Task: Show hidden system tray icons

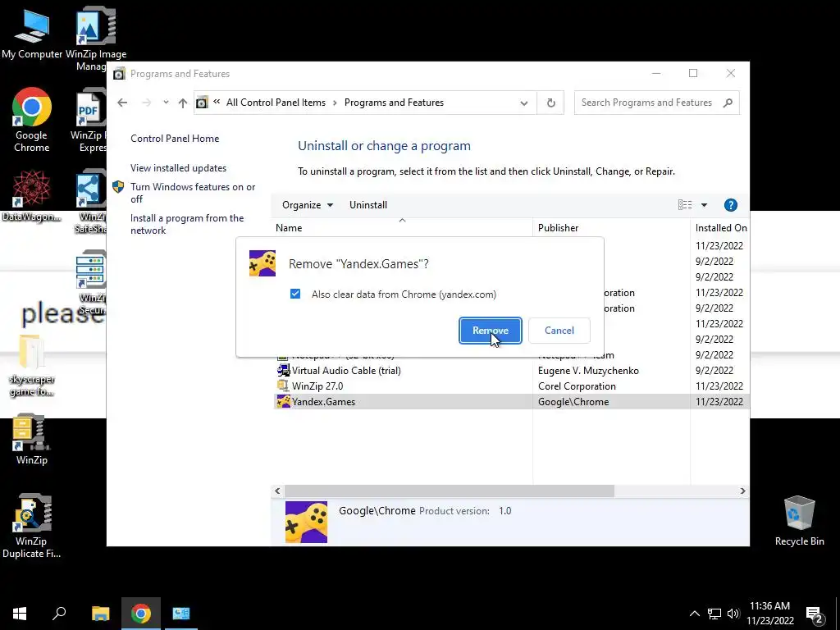Action: 694,614
